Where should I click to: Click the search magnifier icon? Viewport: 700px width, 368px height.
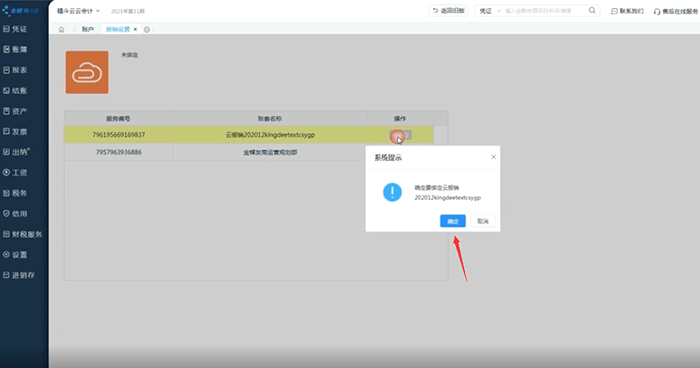(592, 11)
